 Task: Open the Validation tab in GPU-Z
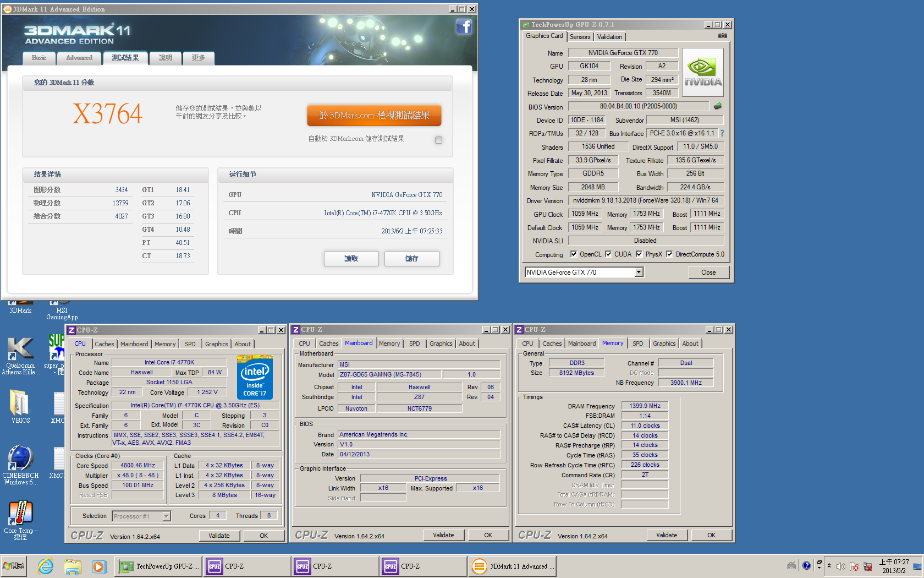pyautogui.click(x=609, y=37)
